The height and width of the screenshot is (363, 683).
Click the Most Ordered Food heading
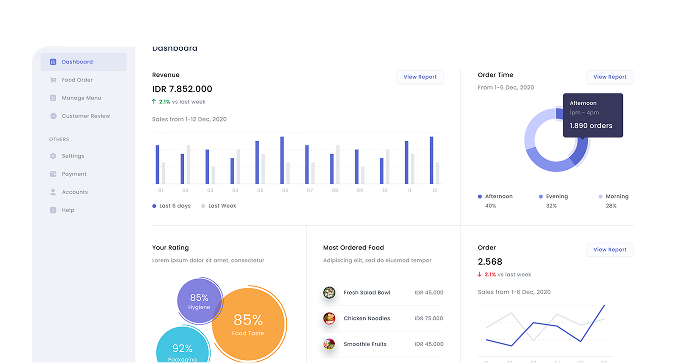[x=353, y=248]
